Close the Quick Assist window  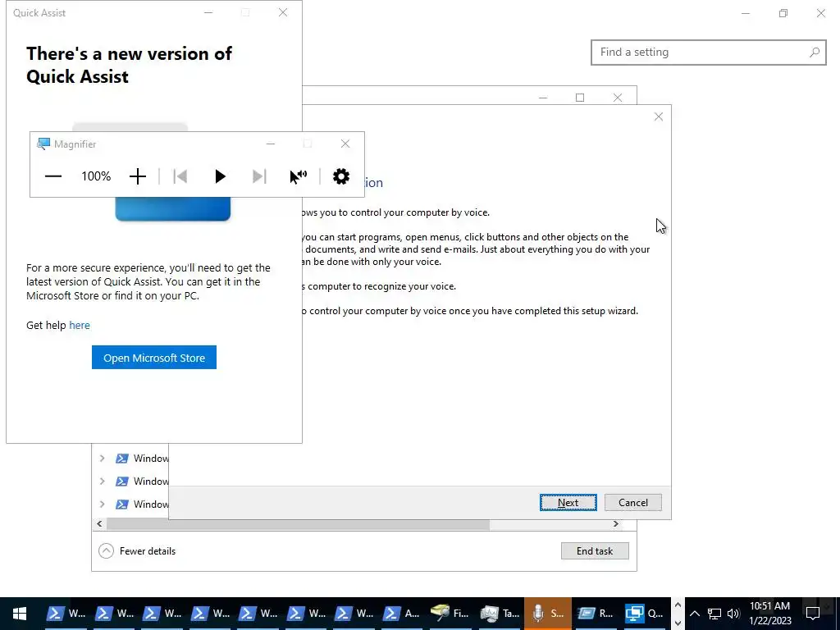point(283,12)
